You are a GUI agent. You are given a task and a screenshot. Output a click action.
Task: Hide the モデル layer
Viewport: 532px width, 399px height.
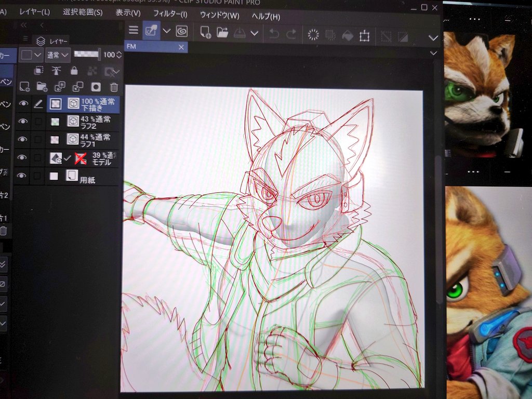tap(22, 157)
